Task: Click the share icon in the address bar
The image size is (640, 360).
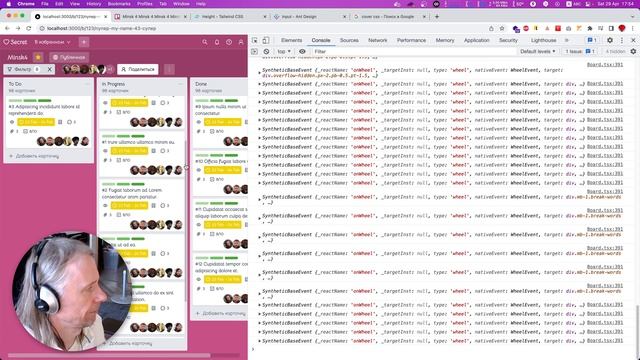Action: [491, 28]
